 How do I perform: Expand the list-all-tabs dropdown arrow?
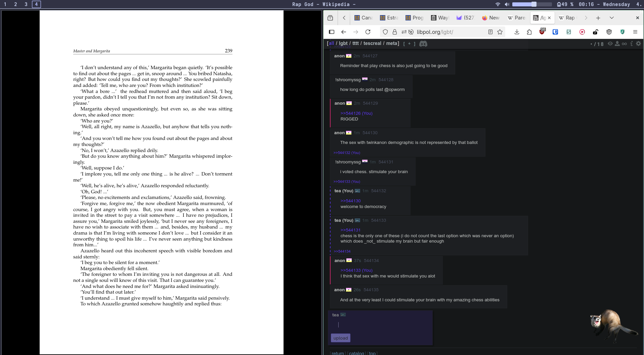[x=612, y=18]
